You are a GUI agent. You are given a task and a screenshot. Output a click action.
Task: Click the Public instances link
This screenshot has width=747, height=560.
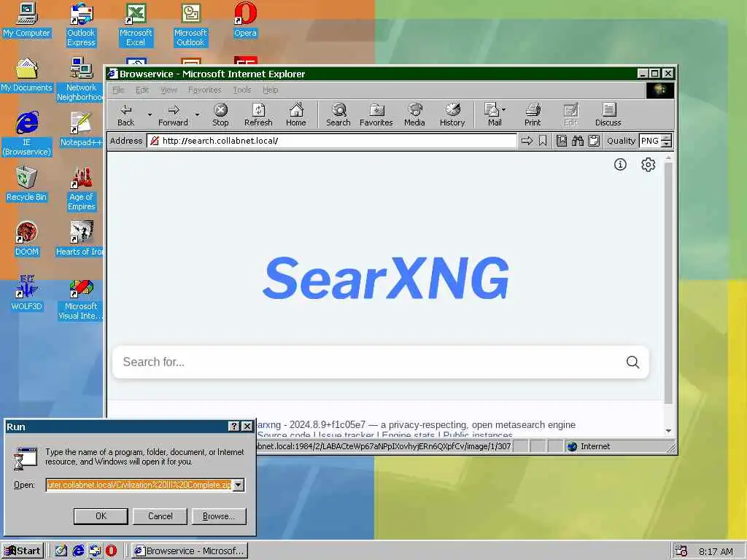[478, 435]
